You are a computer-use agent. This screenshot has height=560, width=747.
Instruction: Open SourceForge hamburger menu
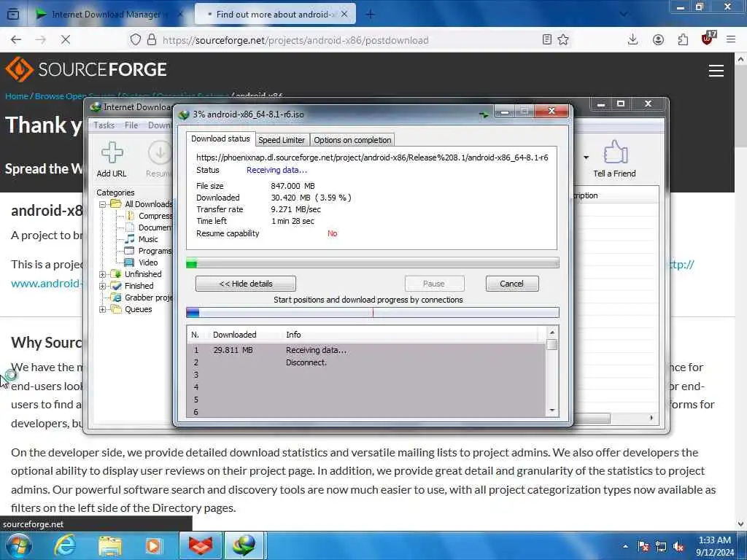[x=716, y=71]
